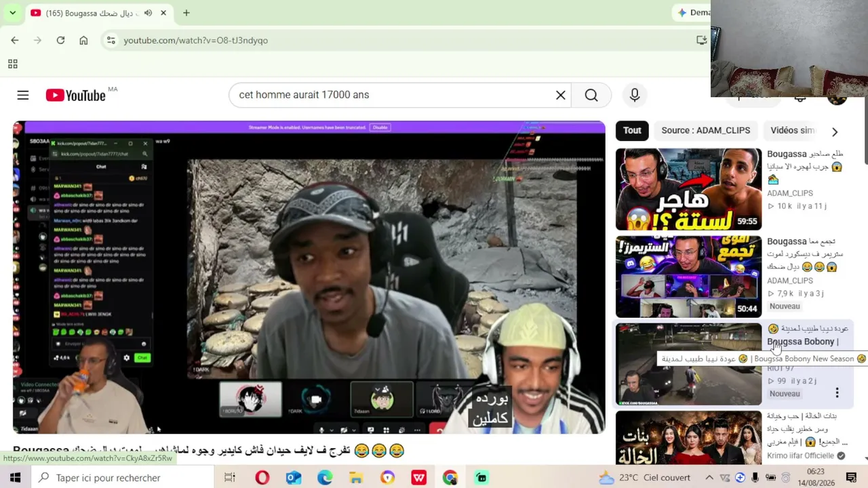The image size is (868, 488).
Task: Open the Windows Start menu
Action: tap(15, 478)
